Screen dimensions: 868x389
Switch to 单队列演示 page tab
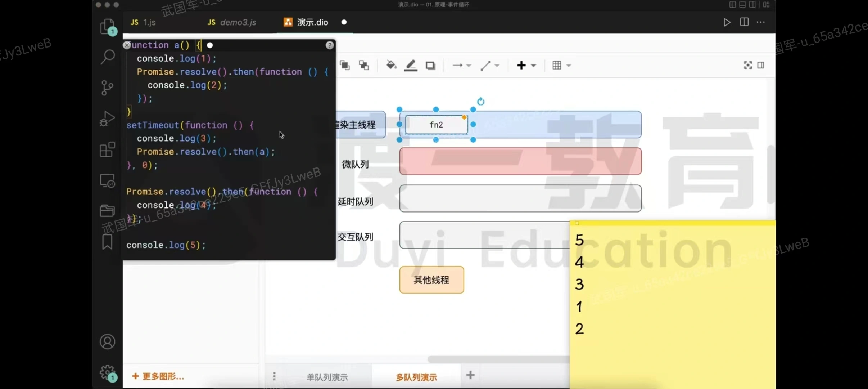327,377
